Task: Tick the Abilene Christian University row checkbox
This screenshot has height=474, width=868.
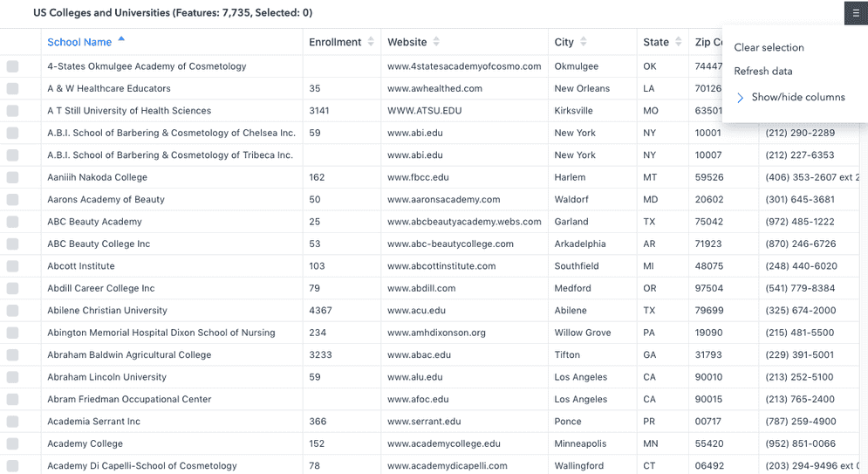Action: click(12, 311)
